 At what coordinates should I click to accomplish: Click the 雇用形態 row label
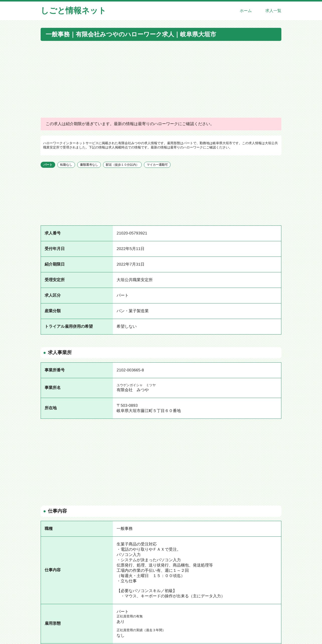53,623
